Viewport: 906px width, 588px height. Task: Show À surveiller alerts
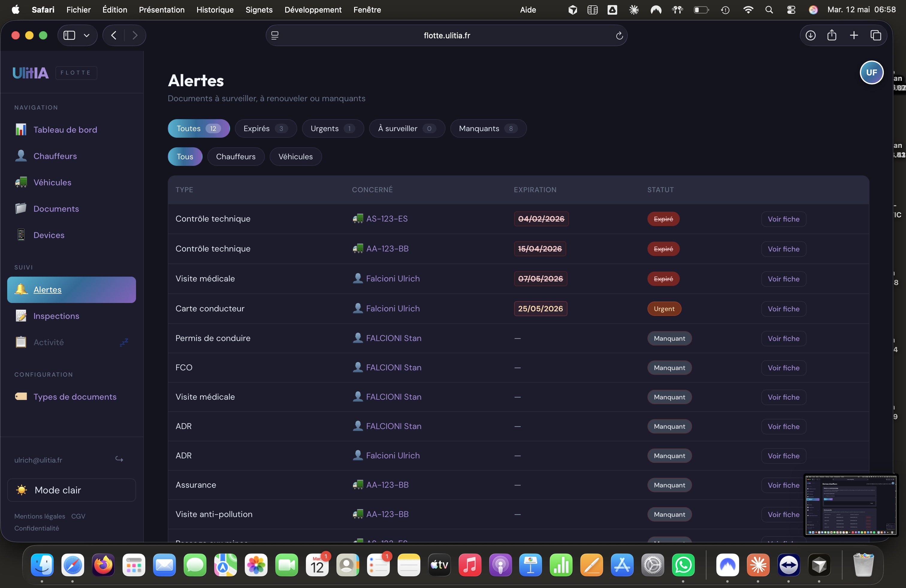407,128
